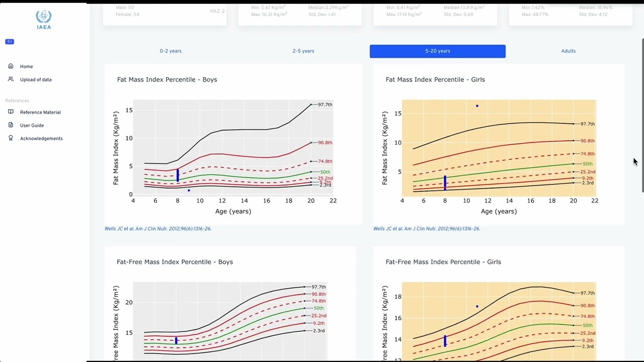The width and height of the screenshot is (644, 362).
Task: Click the blue outlier point in Girls Fat-Free Mass chart
Action: (477, 306)
